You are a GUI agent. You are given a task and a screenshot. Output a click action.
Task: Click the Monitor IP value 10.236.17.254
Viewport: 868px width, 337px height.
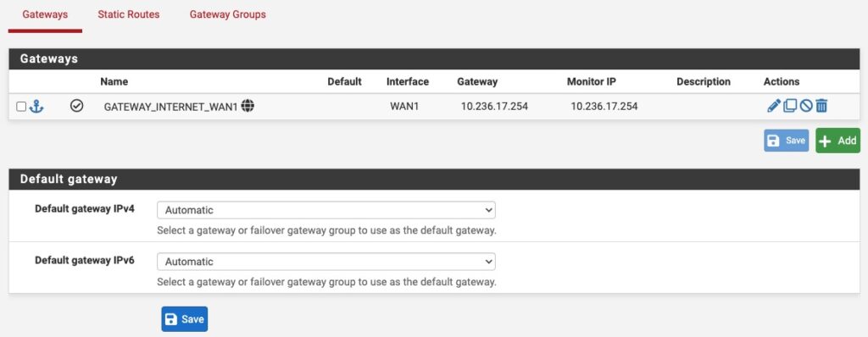(604, 106)
